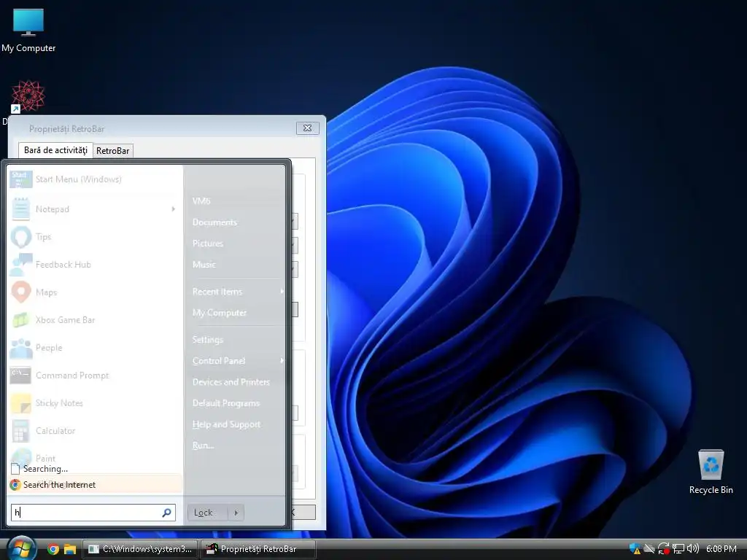Click the Lock button
Image resolution: width=747 pixels, height=560 pixels.
[x=207, y=513]
